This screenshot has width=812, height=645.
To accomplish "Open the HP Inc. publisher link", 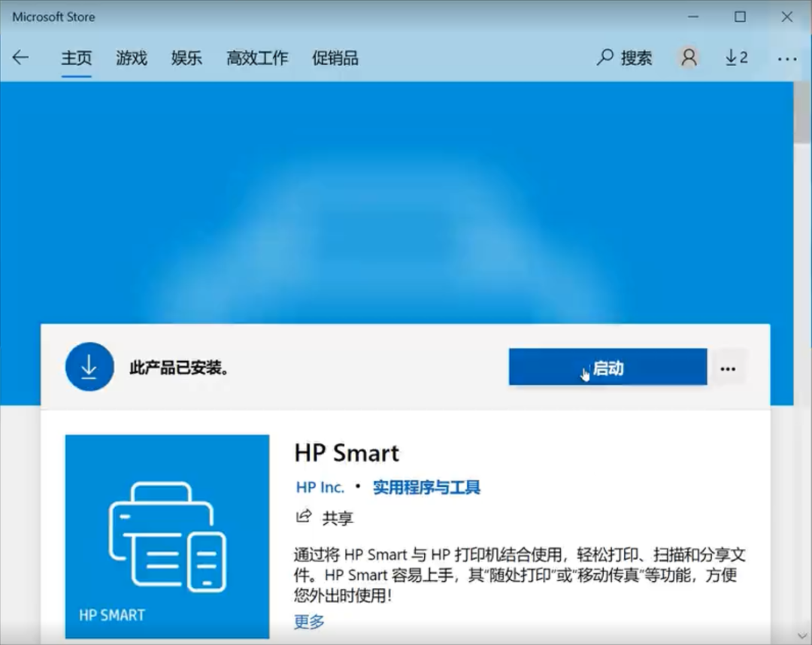I will [320, 487].
